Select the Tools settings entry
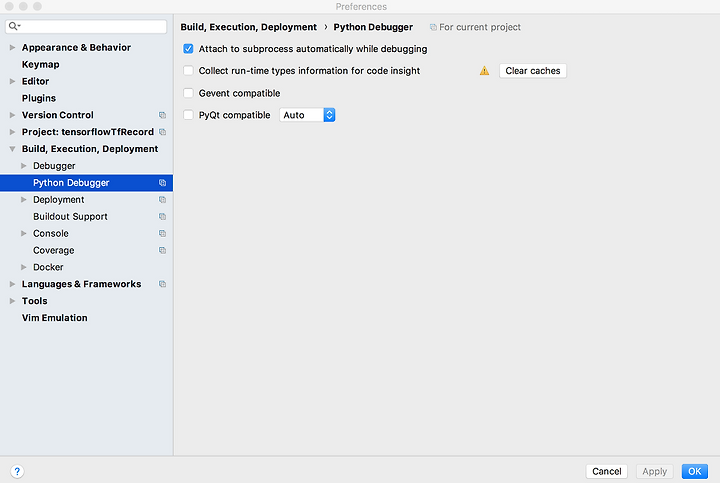The height and width of the screenshot is (483, 720). (x=34, y=301)
